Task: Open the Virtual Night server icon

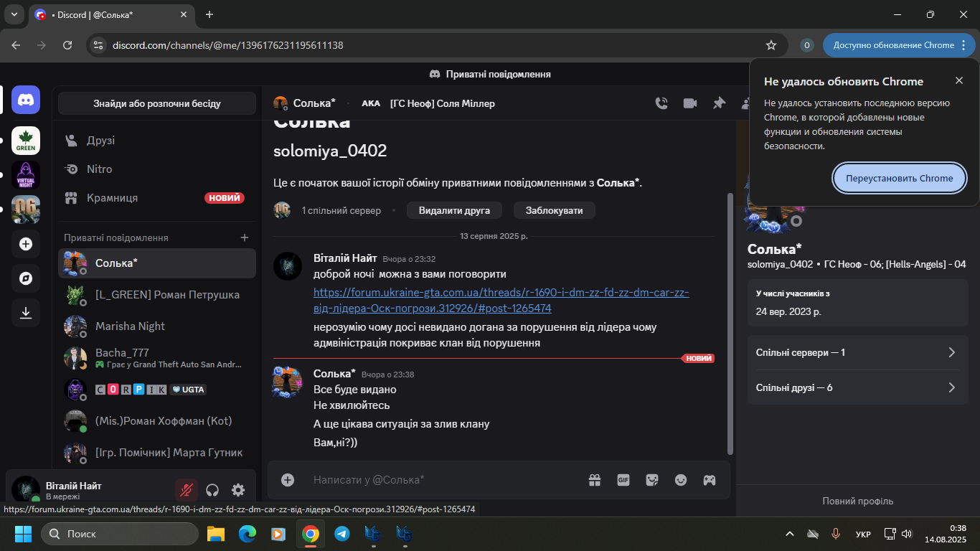Action: click(26, 175)
